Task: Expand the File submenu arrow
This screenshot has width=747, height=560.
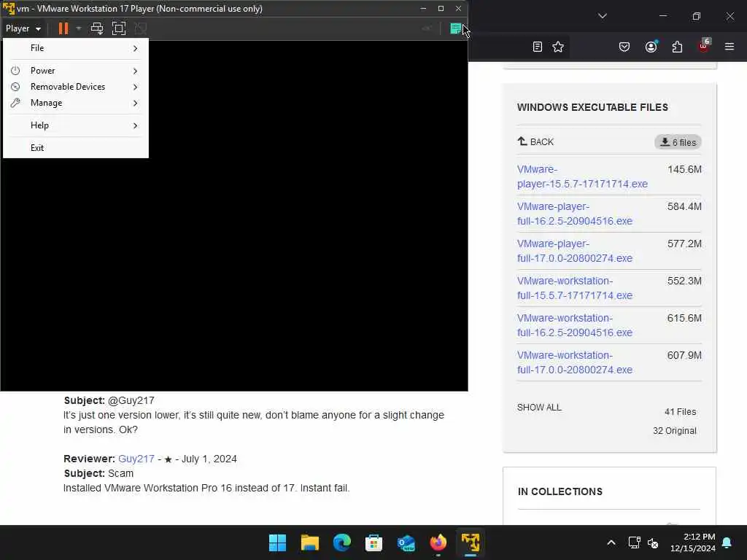Action: click(135, 48)
